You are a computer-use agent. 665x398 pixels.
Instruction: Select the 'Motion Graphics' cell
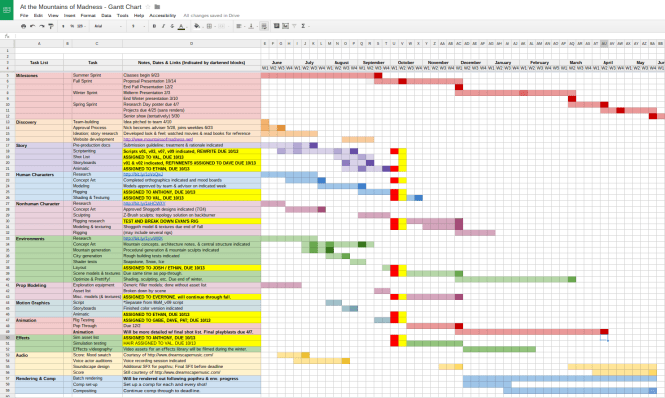(39, 303)
